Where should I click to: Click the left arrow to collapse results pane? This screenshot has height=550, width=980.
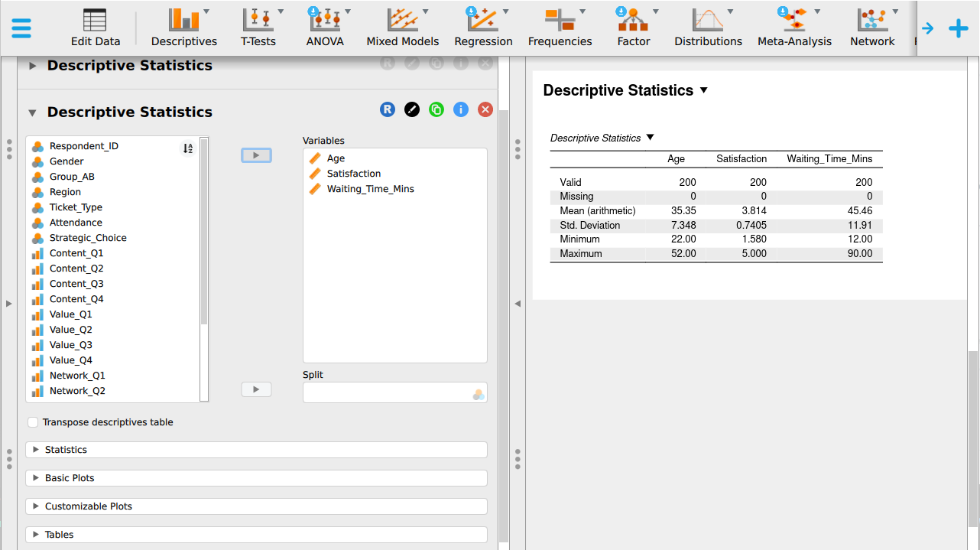click(x=518, y=304)
